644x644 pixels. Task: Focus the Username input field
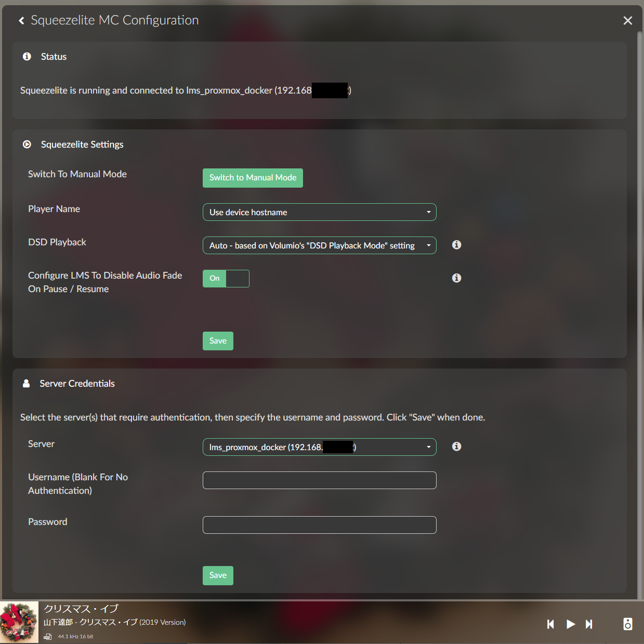coord(320,480)
